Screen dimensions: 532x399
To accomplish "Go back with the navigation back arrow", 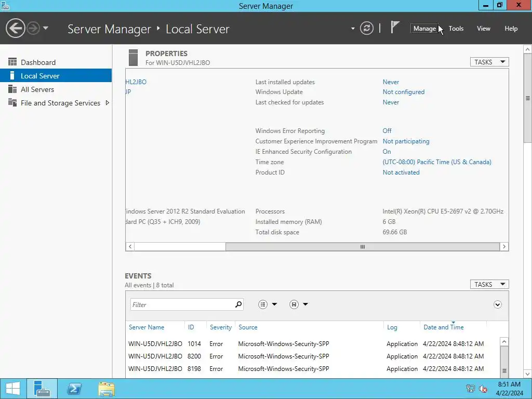I will (15, 28).
